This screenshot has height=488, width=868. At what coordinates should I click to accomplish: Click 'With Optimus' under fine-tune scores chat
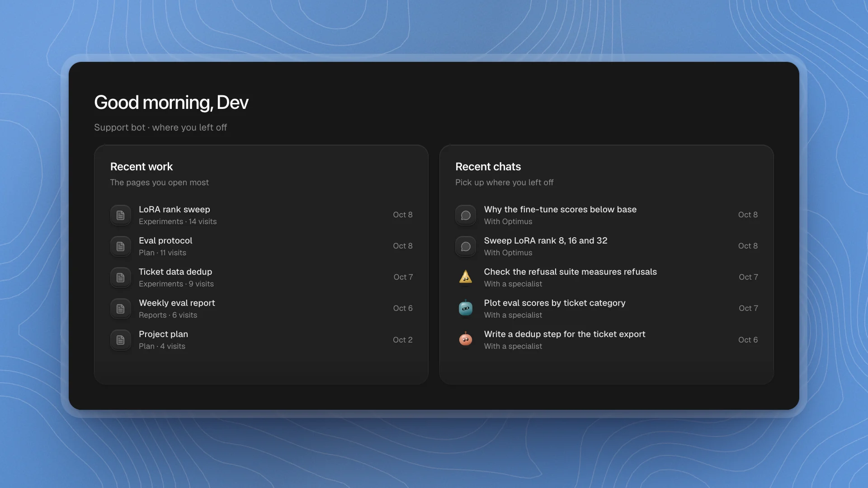508,221
